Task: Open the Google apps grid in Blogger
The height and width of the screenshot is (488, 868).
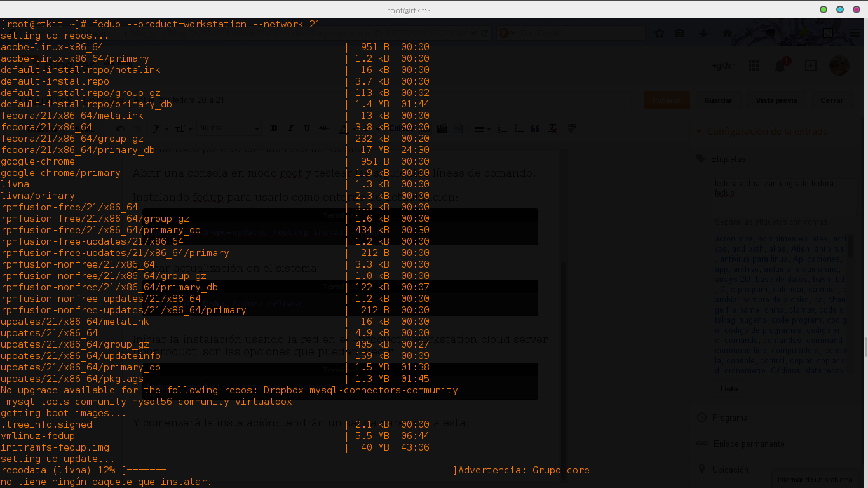Action: coord(754,65)
